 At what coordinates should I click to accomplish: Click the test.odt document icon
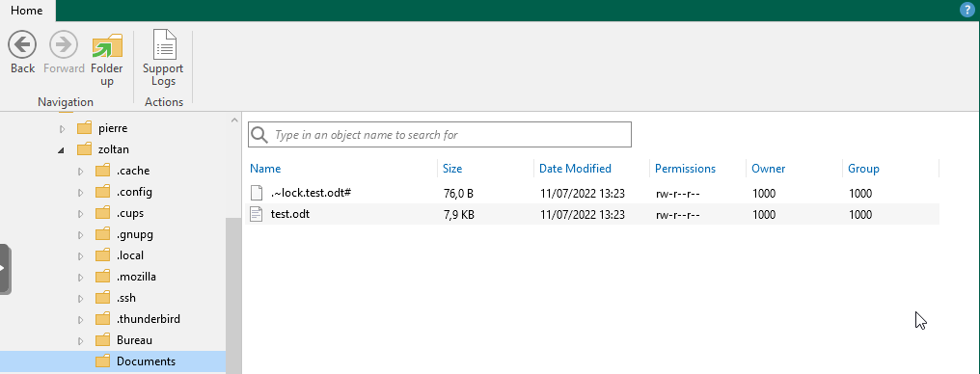pyautogui.click(x=256, y=214)
